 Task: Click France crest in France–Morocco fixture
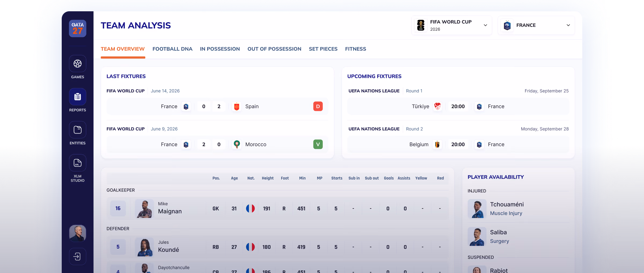click(186, 144)
